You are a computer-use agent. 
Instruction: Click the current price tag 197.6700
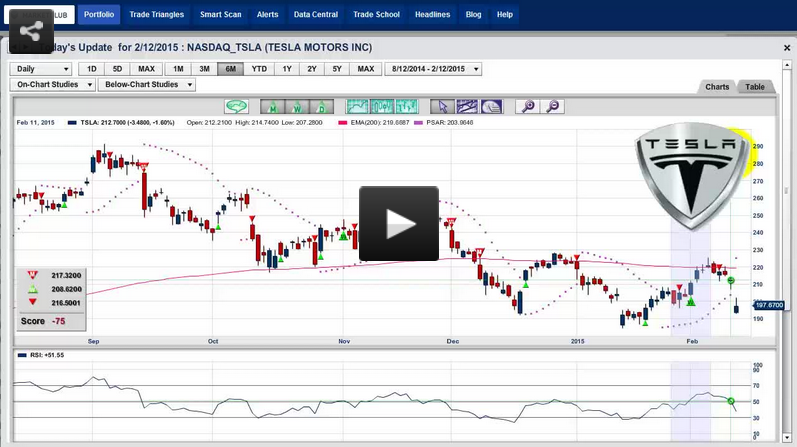[x=769, y=305]
